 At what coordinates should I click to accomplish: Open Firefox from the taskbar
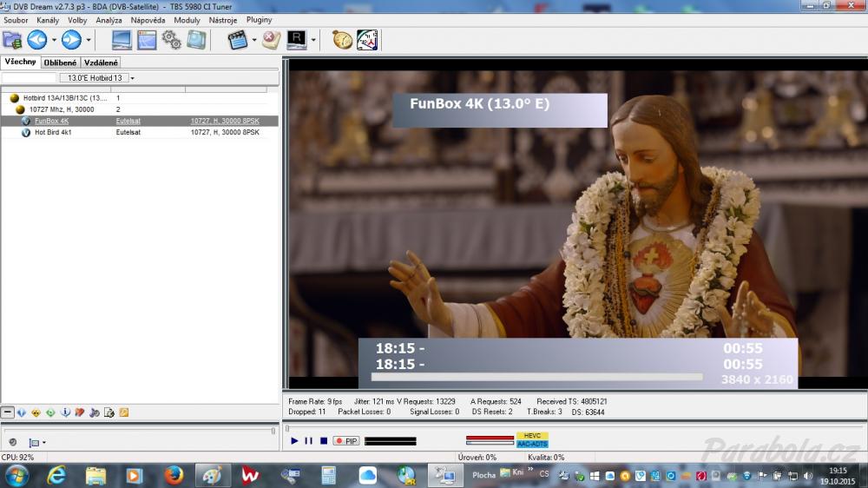[174, 475]
